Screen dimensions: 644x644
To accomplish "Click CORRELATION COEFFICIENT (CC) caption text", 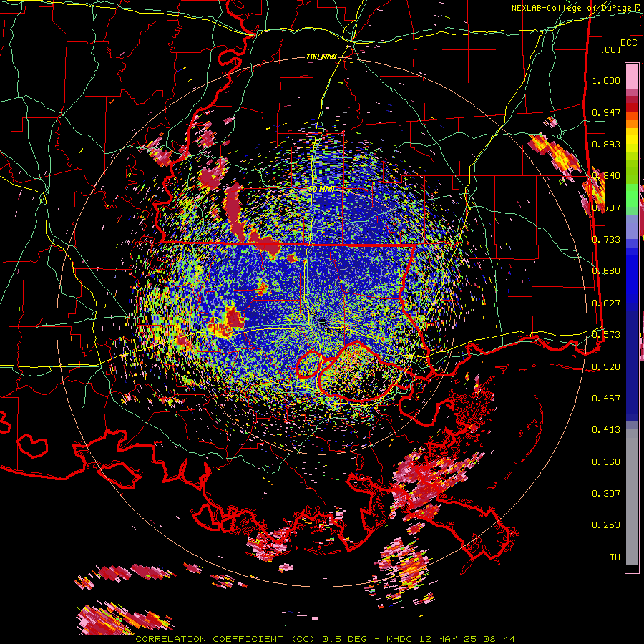I will [x=225, y=639].
